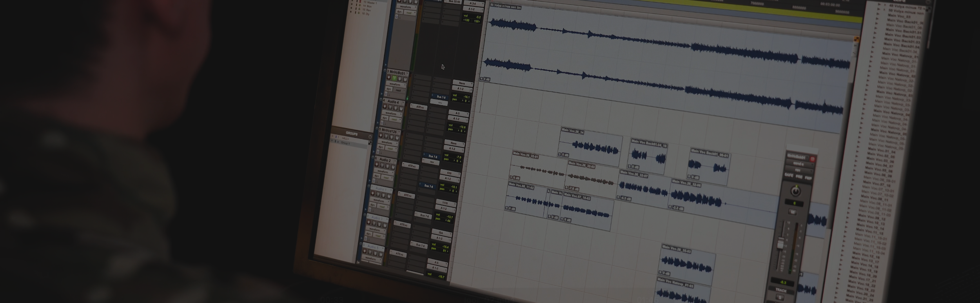The height and width of the screenshot is (303, 980).
Task: Select 15 Rev in track list
Action: pyautogui.click(x=367, y=10)
